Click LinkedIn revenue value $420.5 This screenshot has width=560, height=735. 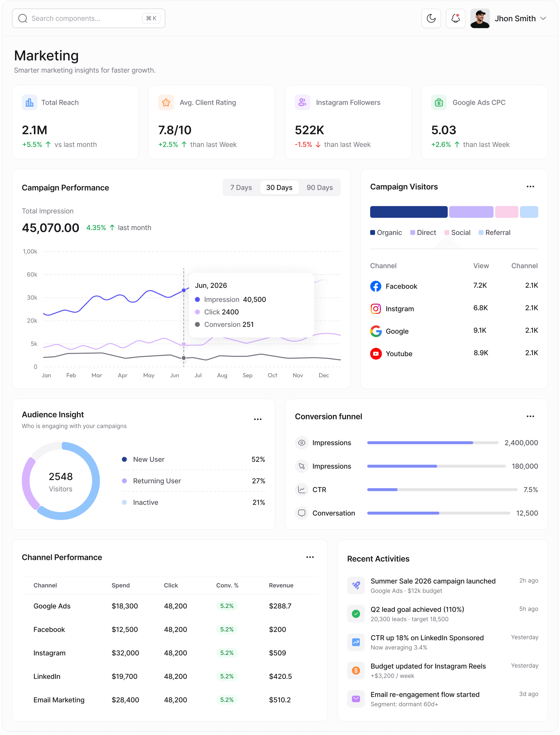(x=280, y=676)
